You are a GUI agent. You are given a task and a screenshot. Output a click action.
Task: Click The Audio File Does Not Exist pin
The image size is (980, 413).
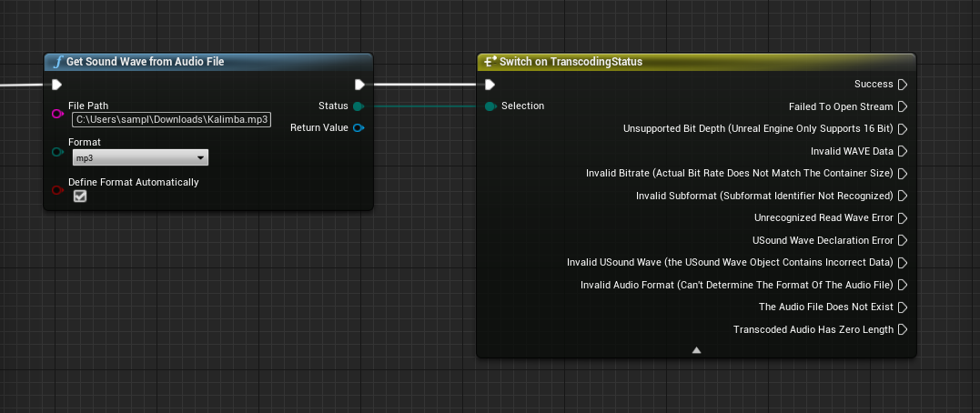(903, 307)
